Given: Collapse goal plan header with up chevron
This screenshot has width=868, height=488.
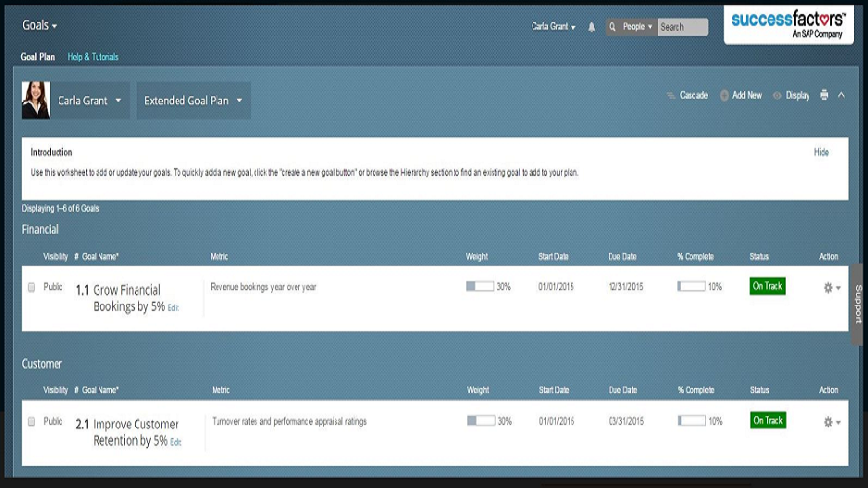Looking at the screenshot, I should coord(841,95).
